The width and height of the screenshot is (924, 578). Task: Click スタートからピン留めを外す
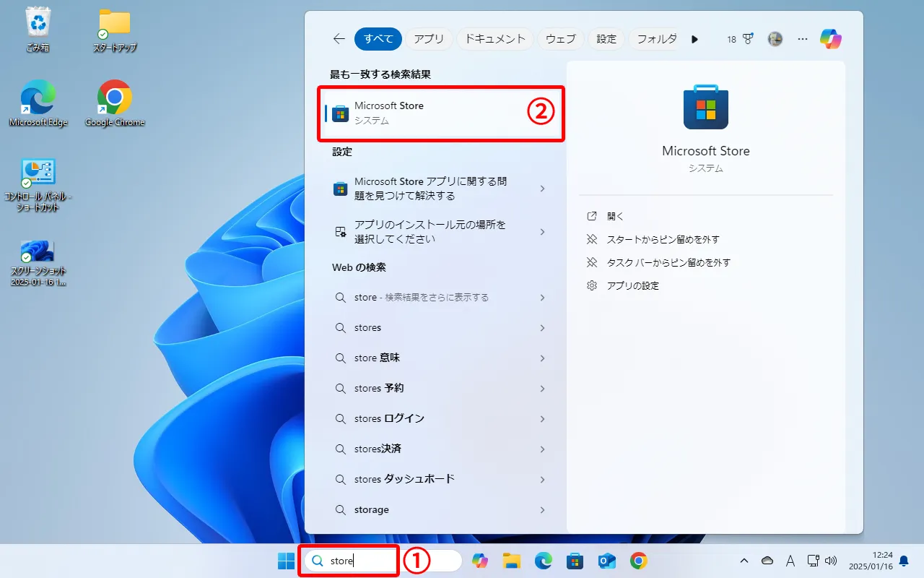click(x=663, y=239)
